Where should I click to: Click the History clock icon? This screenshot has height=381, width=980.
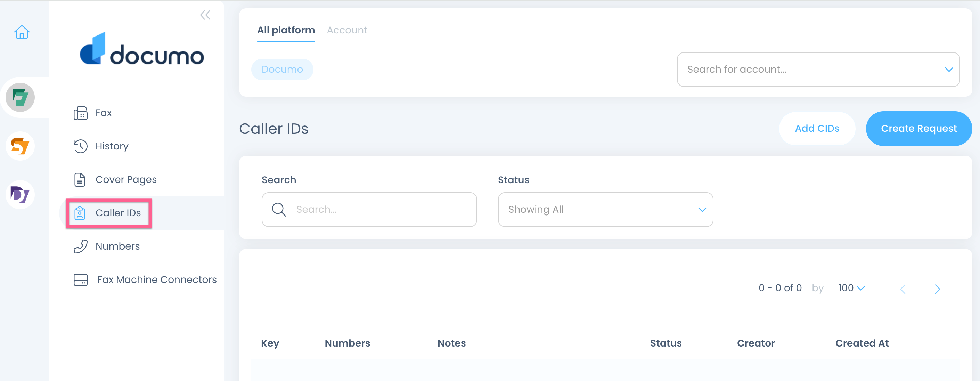point(81,146)
